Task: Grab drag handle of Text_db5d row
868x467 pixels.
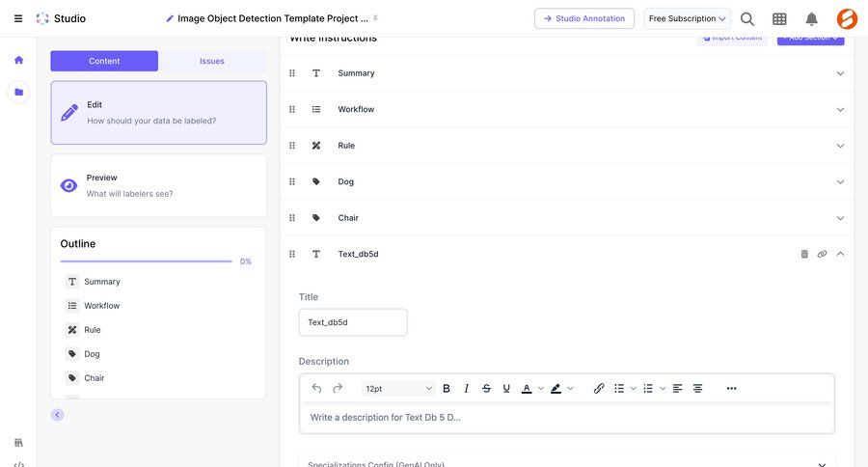Action: [292, 254]
